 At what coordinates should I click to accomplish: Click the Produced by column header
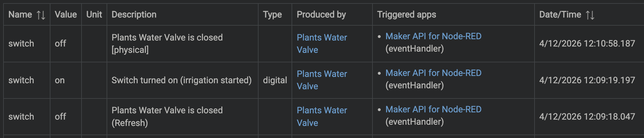pos(321,15)
